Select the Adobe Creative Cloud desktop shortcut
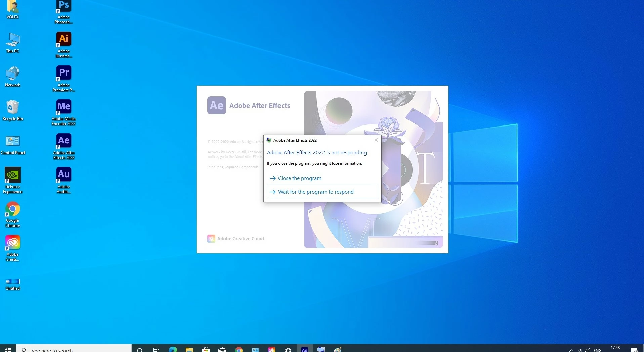Viewport: 644px width, 352px height. [13, 249]
